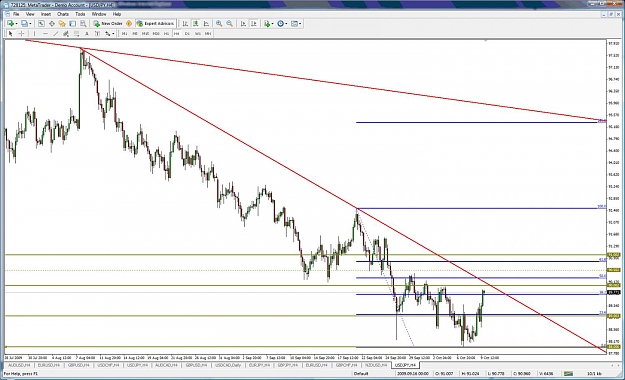Switch timeframe to M1
Image resolution: width=625 pixels, height=380 pixels.
(125, 33)
